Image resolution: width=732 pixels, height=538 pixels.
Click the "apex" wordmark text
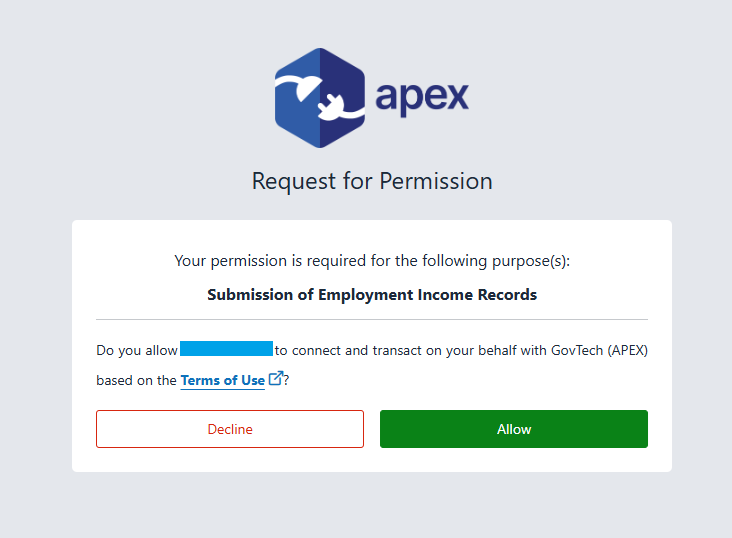pos(421,98)
